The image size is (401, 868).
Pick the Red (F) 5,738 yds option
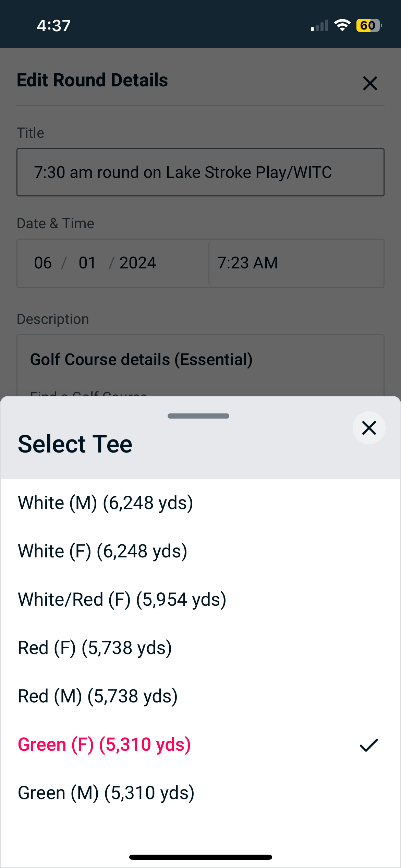[x=95, y=648]
